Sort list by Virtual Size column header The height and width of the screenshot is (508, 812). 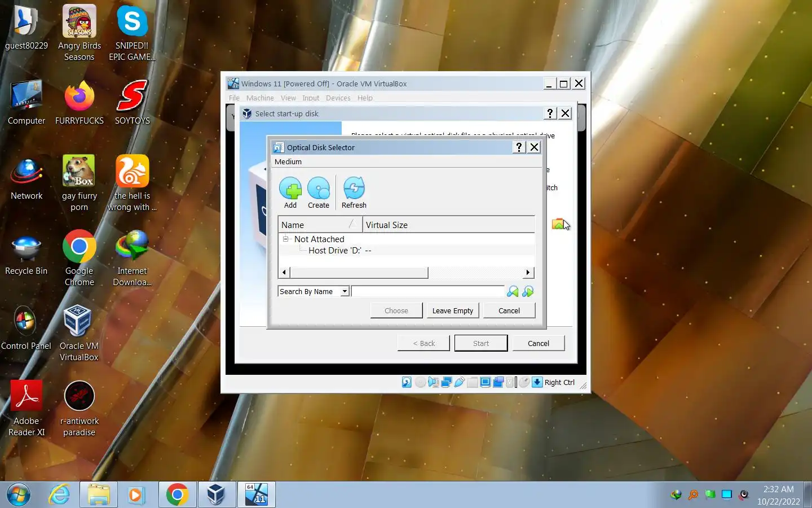pos(449,225)
